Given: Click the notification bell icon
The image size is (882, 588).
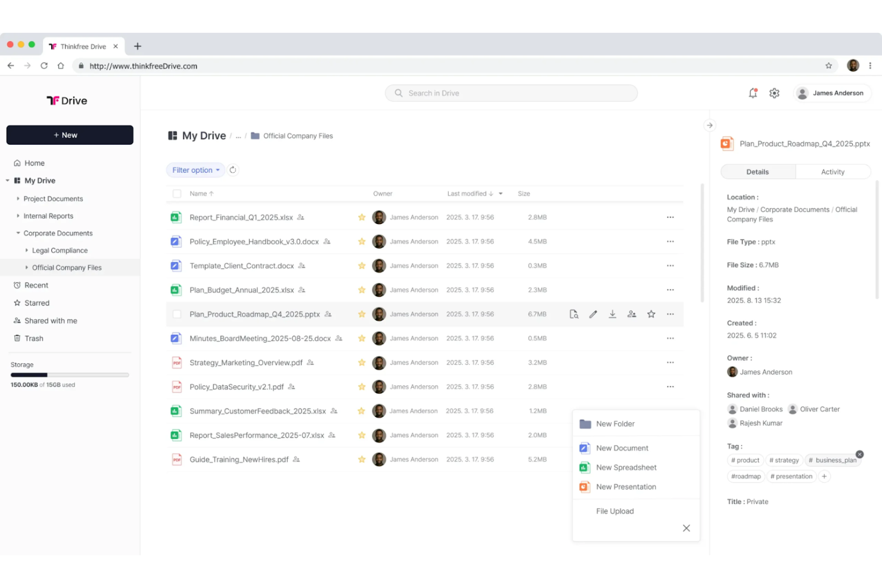Looking at the screenshot, I should click(x=753, y=93).
